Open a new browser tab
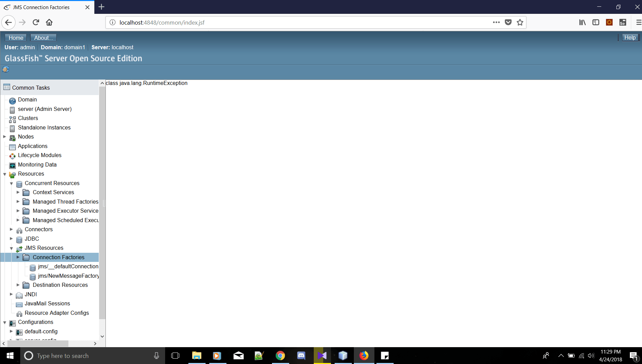Image resolution: width=642 pixels, height=364 pixels. click(101, 7)
